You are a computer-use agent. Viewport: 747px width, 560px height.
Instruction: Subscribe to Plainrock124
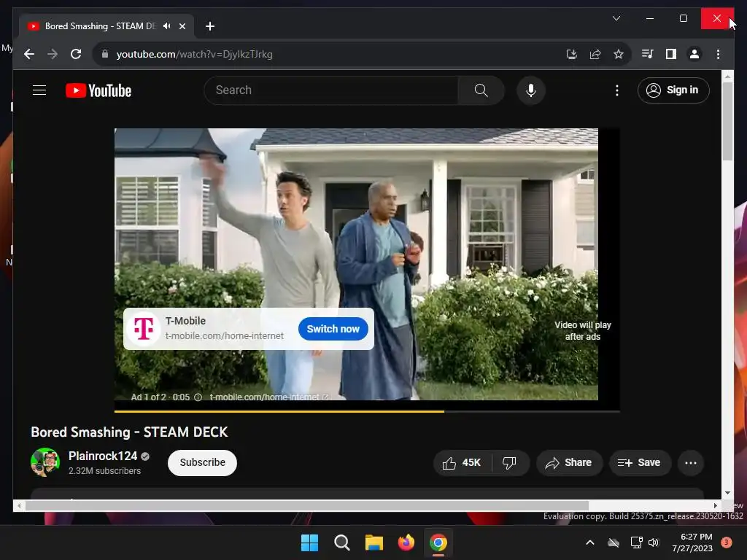(202, 462)
